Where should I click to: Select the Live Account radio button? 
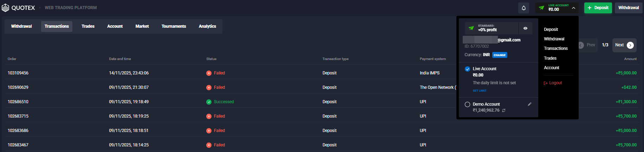pyautogui.click(x=467, y=69)
